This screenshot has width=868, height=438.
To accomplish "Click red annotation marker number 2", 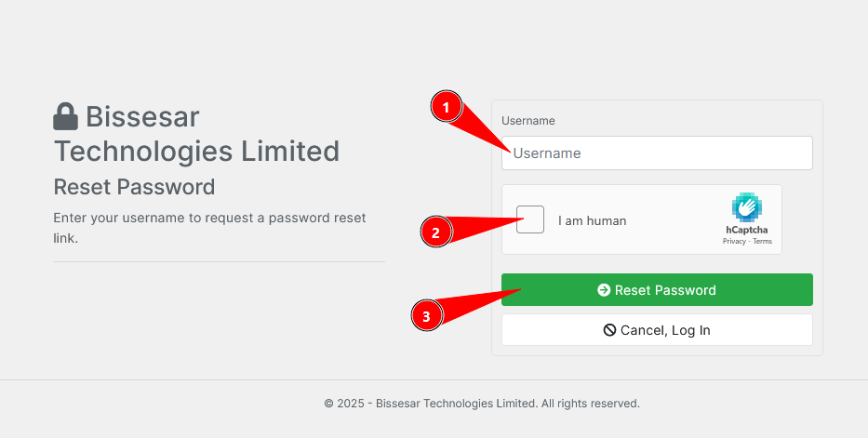I will click(x=436, y=232).
